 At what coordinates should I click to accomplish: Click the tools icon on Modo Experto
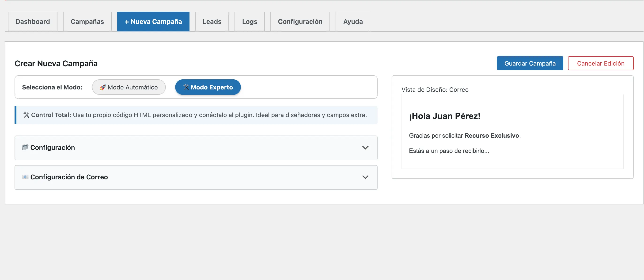click(186, 87)
